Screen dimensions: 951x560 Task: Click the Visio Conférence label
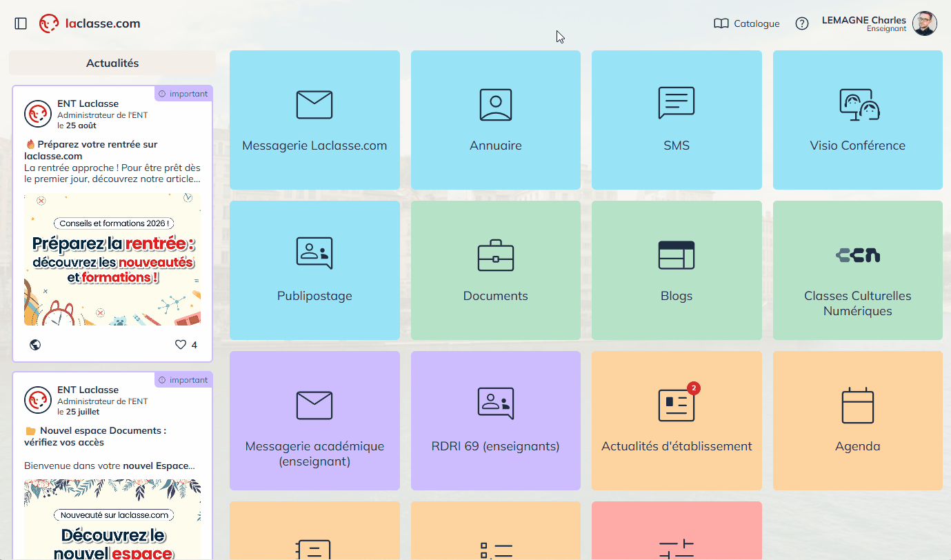(x=858, y=146)
